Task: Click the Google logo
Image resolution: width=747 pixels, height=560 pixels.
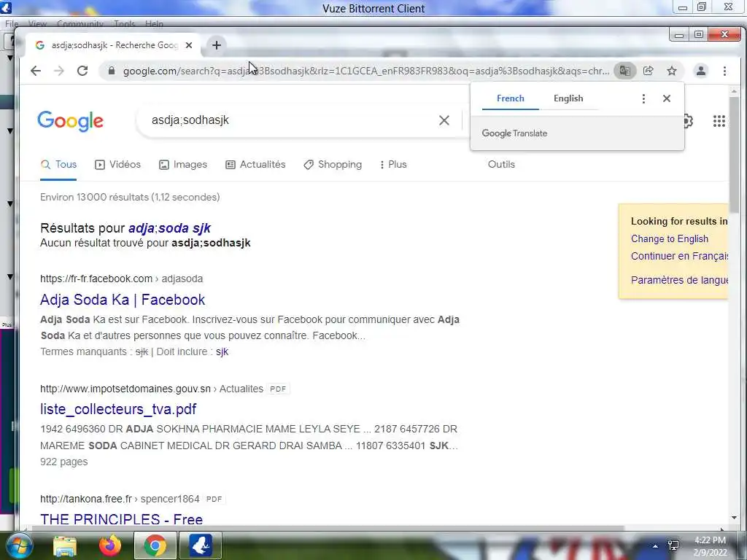Action: click(x=71, y=121)
